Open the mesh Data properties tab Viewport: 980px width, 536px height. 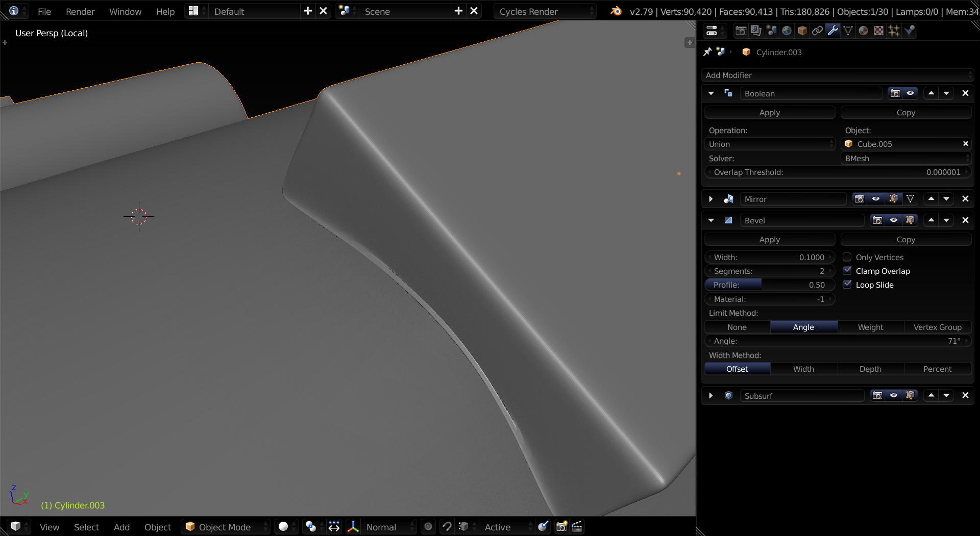[848, 31]
